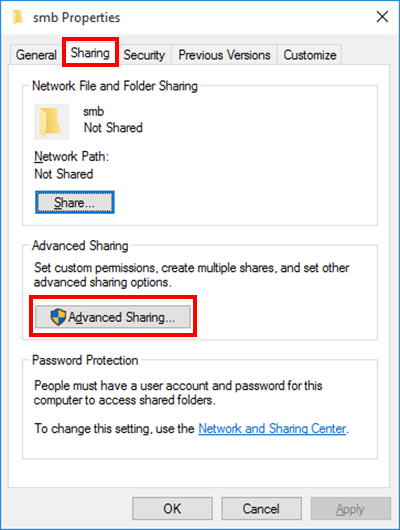Viewport: 400px width, 530px height.
Task: Confirm with the OK button
Action: (172, 508)
